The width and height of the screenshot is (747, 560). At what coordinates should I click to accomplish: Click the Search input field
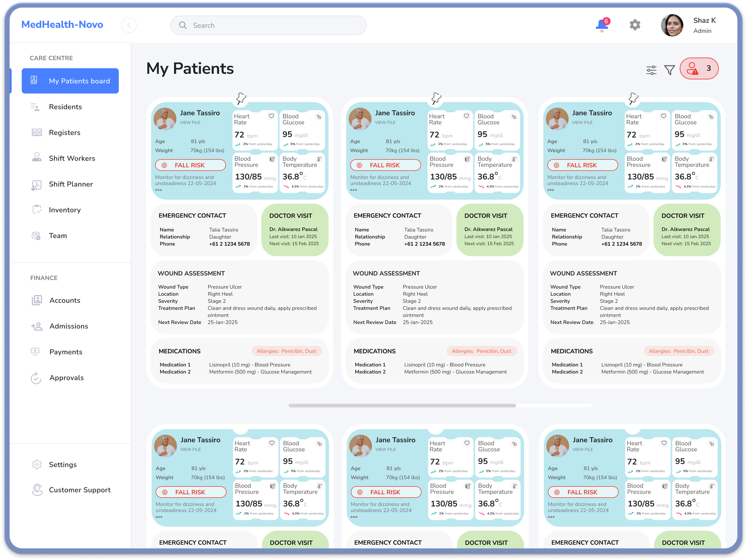point(268,25)
